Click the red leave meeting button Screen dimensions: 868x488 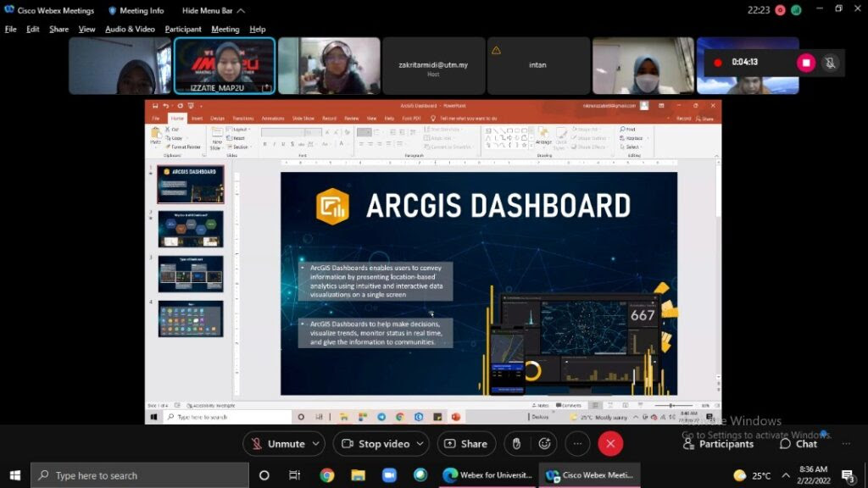(x=610, y=444)
